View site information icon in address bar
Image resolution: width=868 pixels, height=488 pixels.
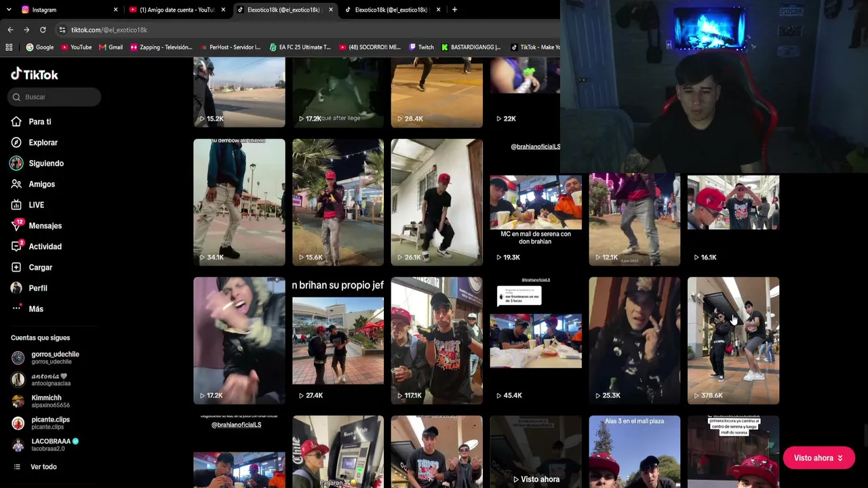pyautogui.click(x=62, y=30)
